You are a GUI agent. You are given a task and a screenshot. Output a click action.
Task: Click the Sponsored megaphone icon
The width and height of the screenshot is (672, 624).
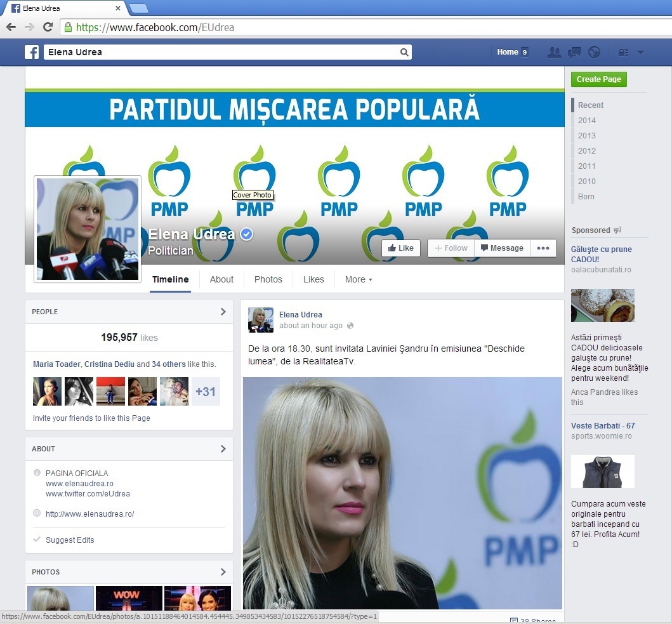click(617, 230)
